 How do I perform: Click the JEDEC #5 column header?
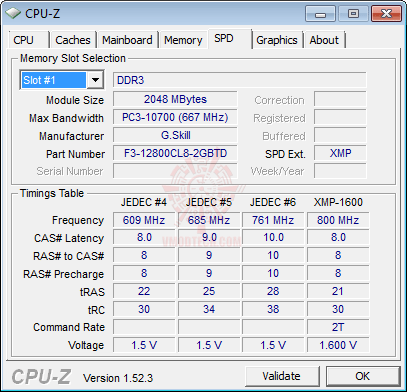click(x=209, y=202)
